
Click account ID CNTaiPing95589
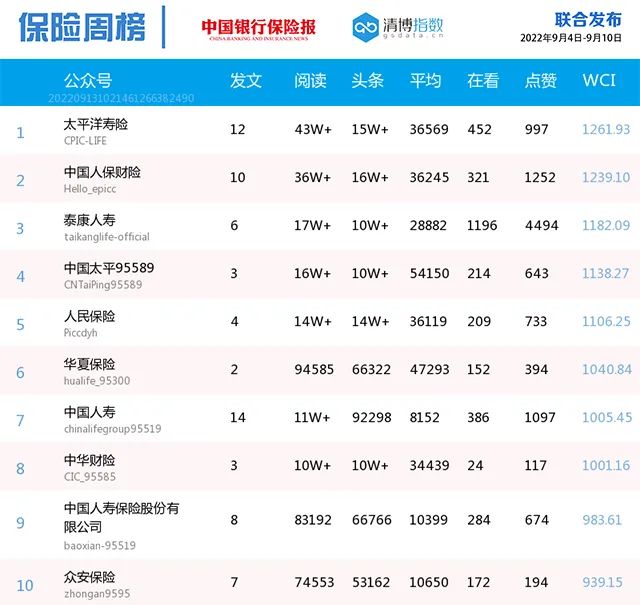coord(103,285)
